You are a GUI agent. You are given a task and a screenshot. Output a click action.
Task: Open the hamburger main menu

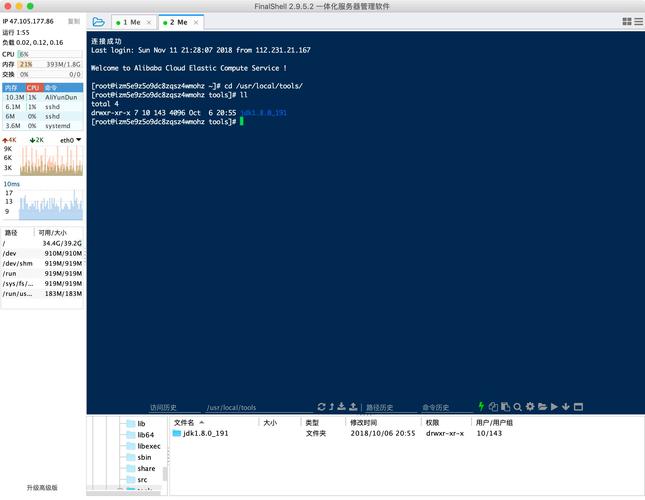pyautogui.click(x=638, y=21)
